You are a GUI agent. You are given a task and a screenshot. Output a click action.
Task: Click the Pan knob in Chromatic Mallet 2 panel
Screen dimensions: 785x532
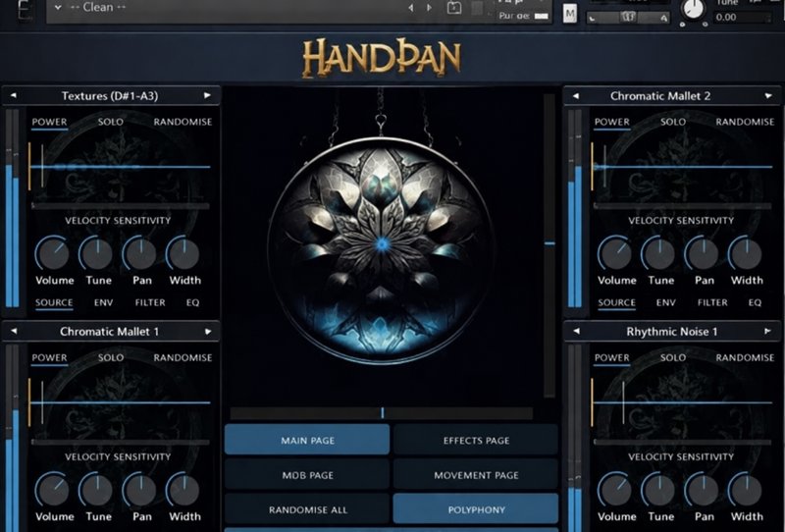703,253
